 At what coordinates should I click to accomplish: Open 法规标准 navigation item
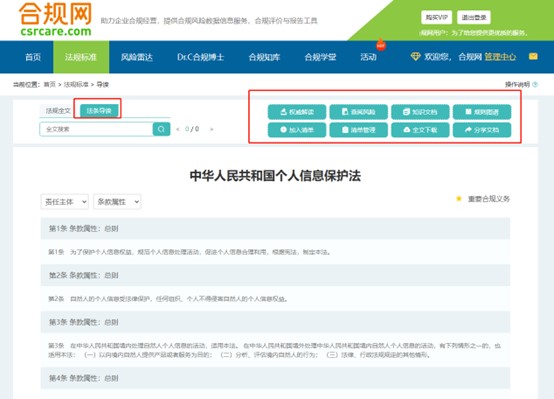pos(81,57)
